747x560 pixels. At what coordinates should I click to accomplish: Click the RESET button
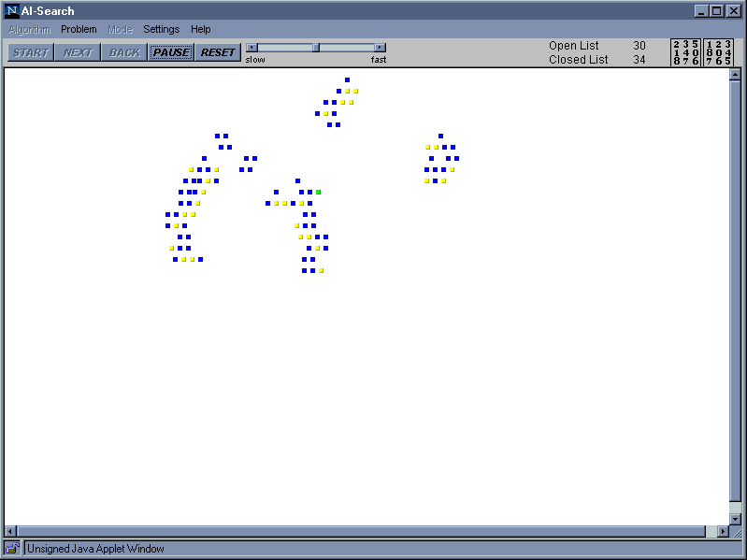click(218, 52)
